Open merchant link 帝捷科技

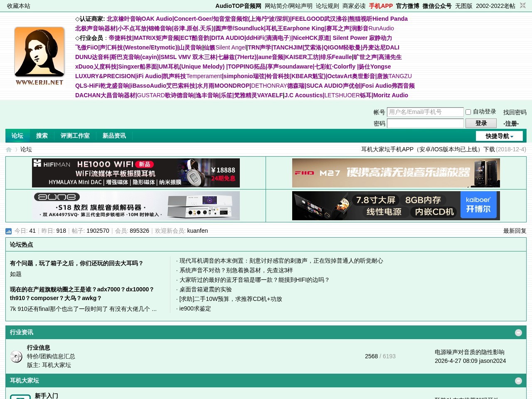pos(120,38)
